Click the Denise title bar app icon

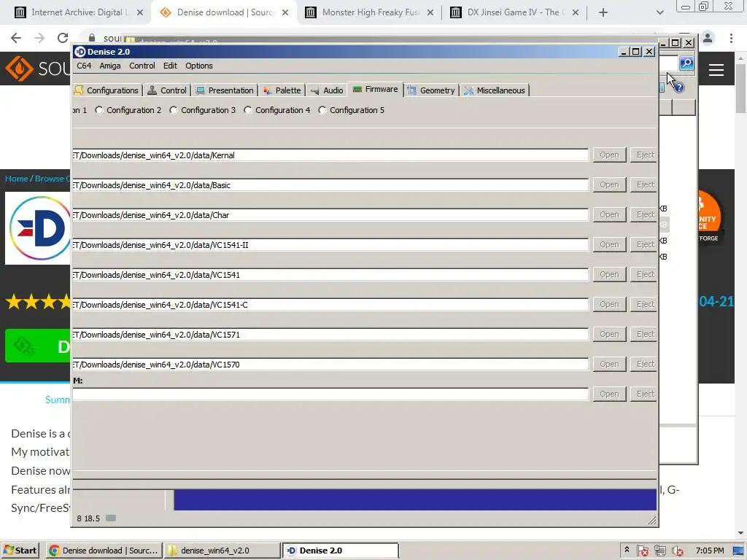coord(80,52)
